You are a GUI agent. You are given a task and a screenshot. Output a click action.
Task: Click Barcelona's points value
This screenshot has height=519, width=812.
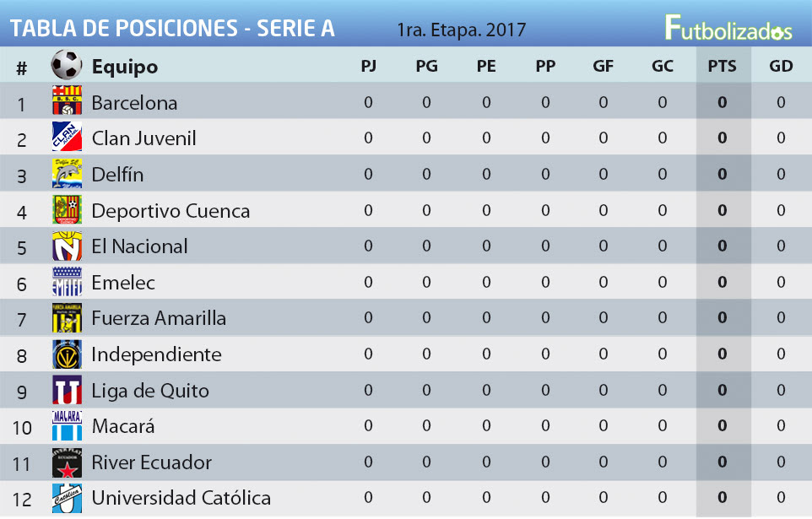(722, 102)
